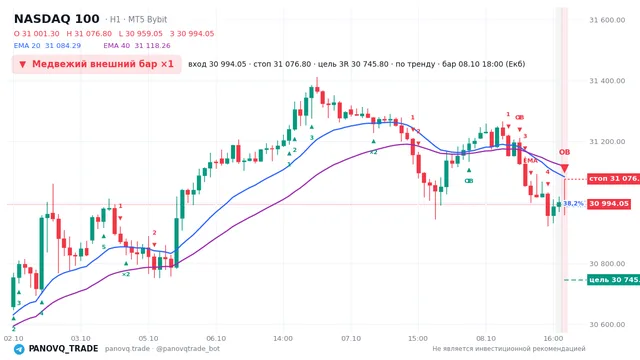Click the EMA 20 31 084.29 legend
This screenshot has width=640, height=360.
[47, 46]
